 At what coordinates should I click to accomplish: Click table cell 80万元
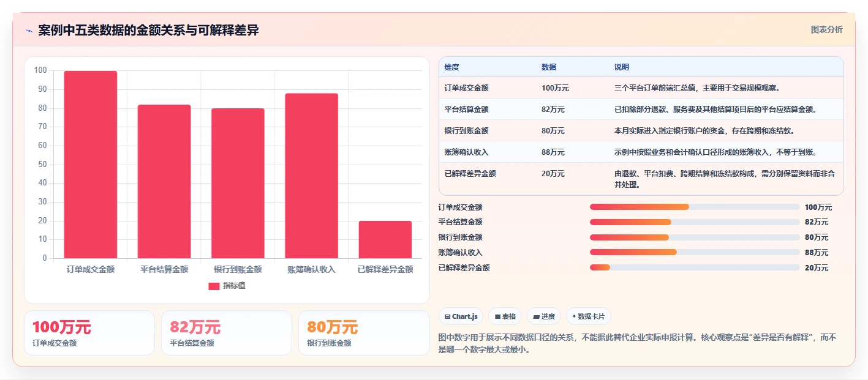(x=553, y=130)
